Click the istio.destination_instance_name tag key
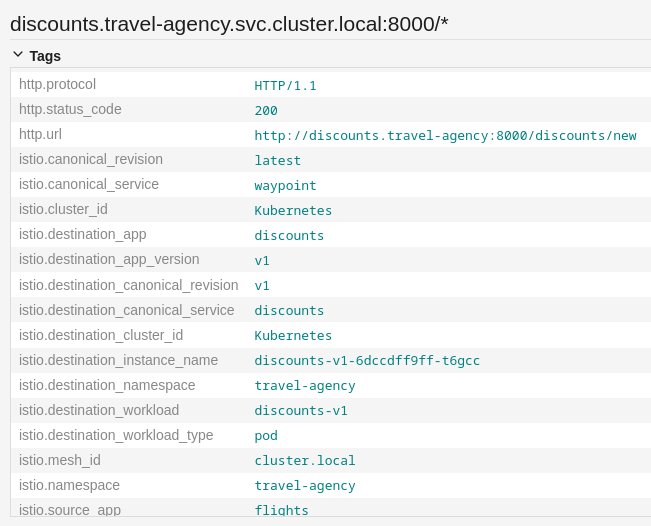Screen dimensions: 651x526 [118, 360]
